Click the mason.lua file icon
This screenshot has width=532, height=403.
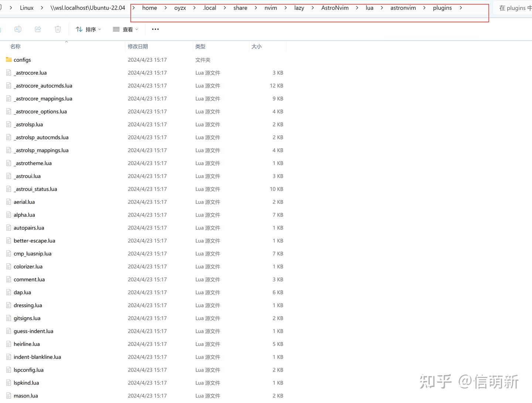click(8, 396)
